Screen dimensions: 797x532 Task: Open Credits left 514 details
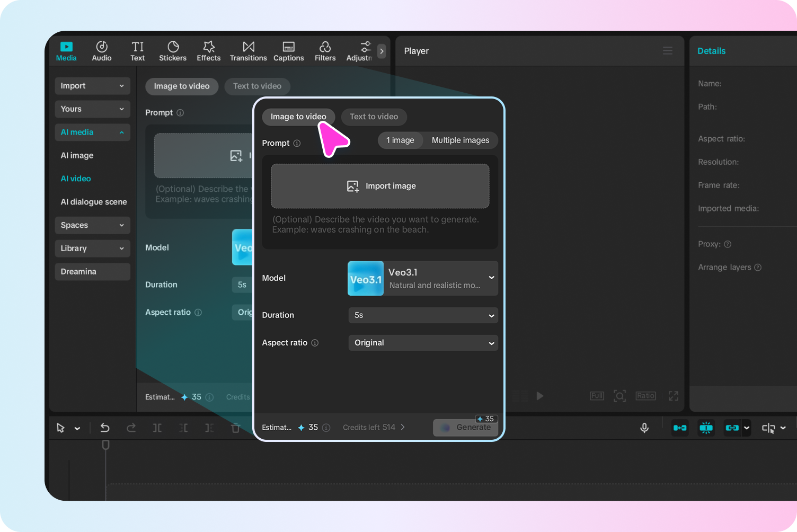coord(373,427)
